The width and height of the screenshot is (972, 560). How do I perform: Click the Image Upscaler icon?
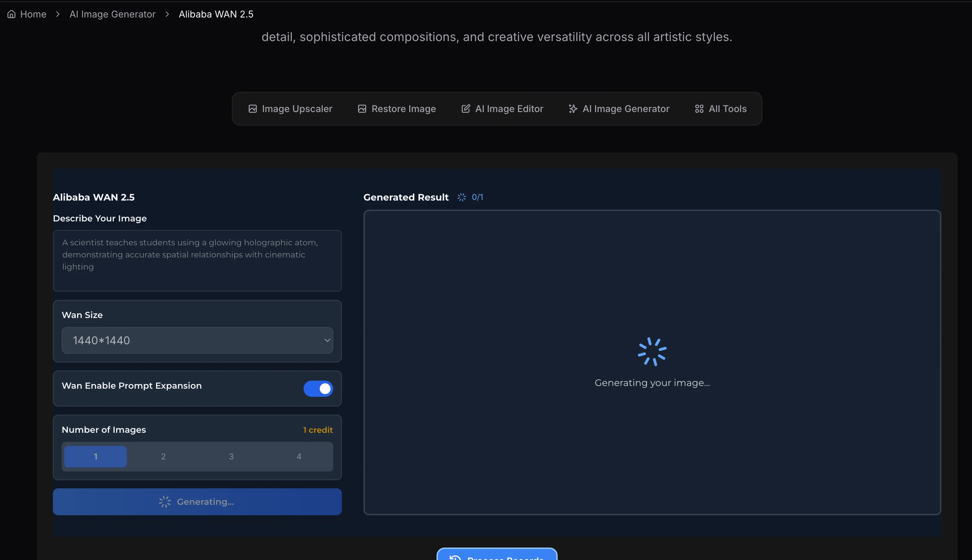pos(253,108)
